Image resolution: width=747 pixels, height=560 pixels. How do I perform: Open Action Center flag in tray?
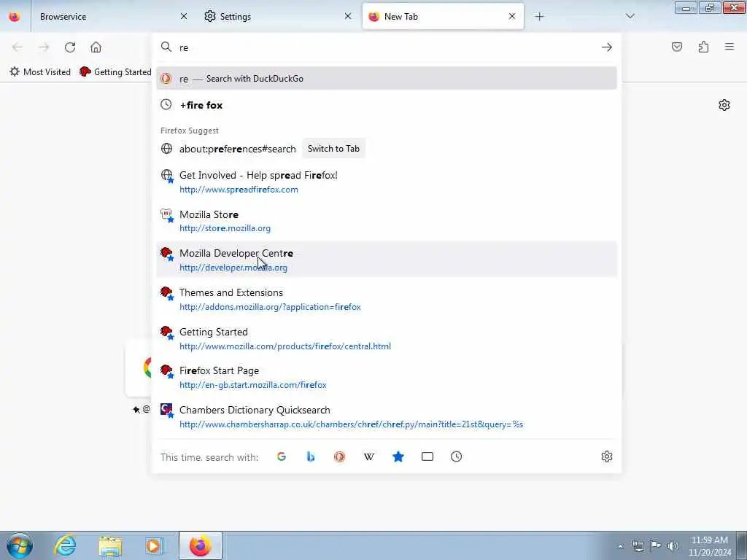656,546
